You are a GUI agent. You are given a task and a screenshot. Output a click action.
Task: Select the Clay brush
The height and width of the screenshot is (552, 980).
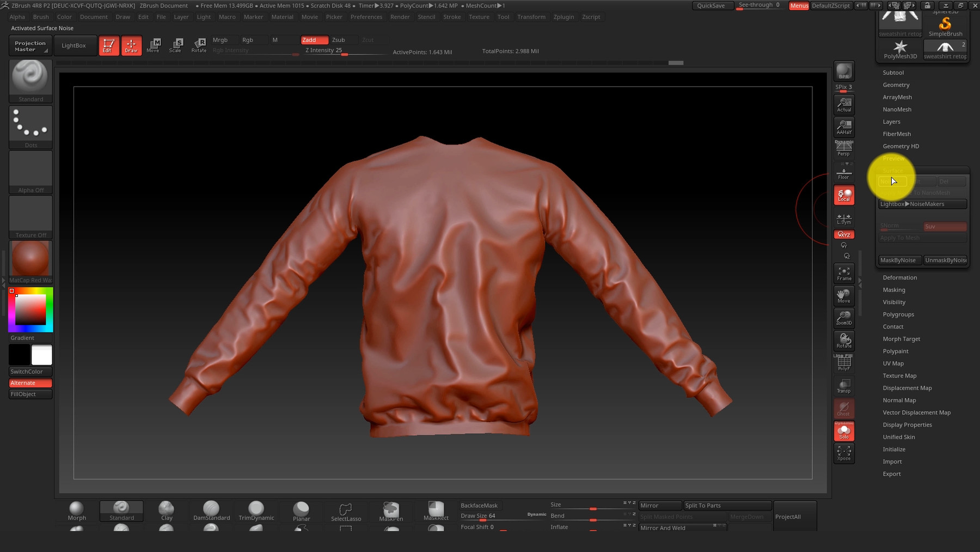pyautogui.click(x=166, y=509)
